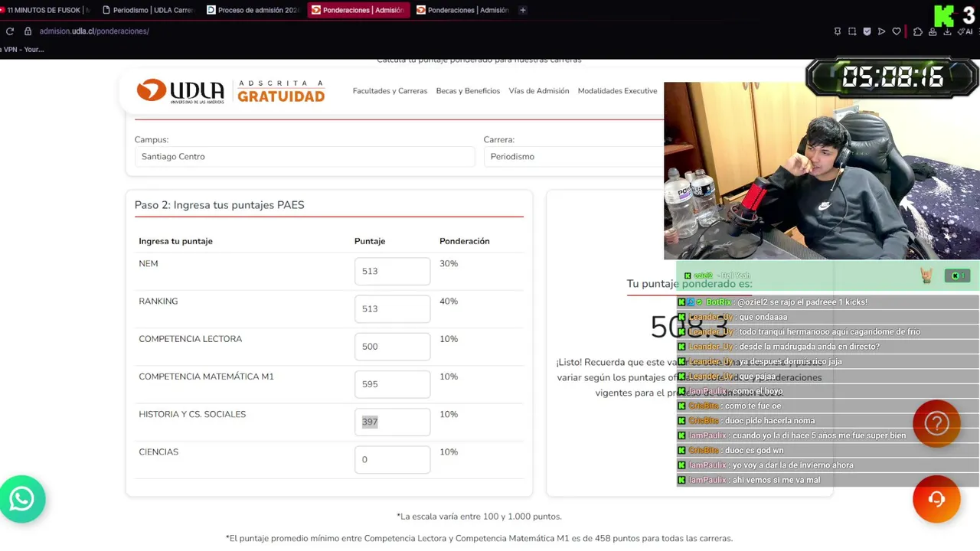Open the AI assistant icon
Viewport: 980px width, 551px height.
pyautogui.click(x=965, y=31)
